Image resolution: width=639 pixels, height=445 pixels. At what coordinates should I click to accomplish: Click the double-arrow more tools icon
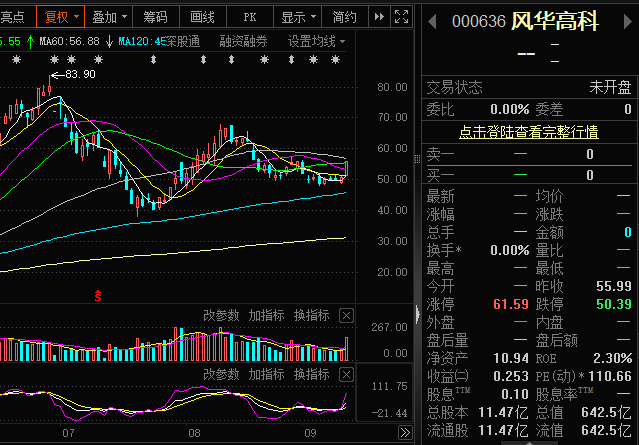coord(379,17)
